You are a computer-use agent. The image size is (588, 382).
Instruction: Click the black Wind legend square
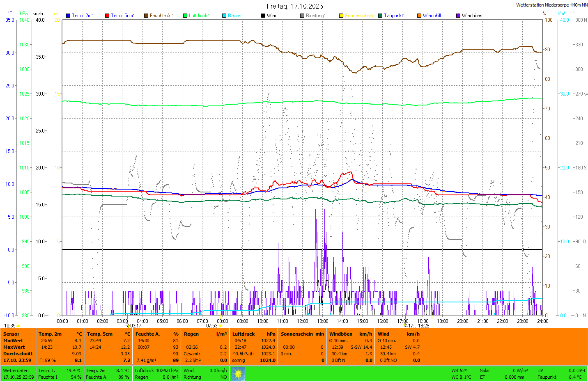click(263, 16)
